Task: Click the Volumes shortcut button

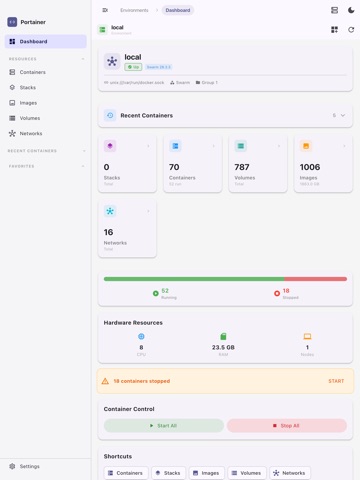Action: pyautogui.click(x=247, y=473)
